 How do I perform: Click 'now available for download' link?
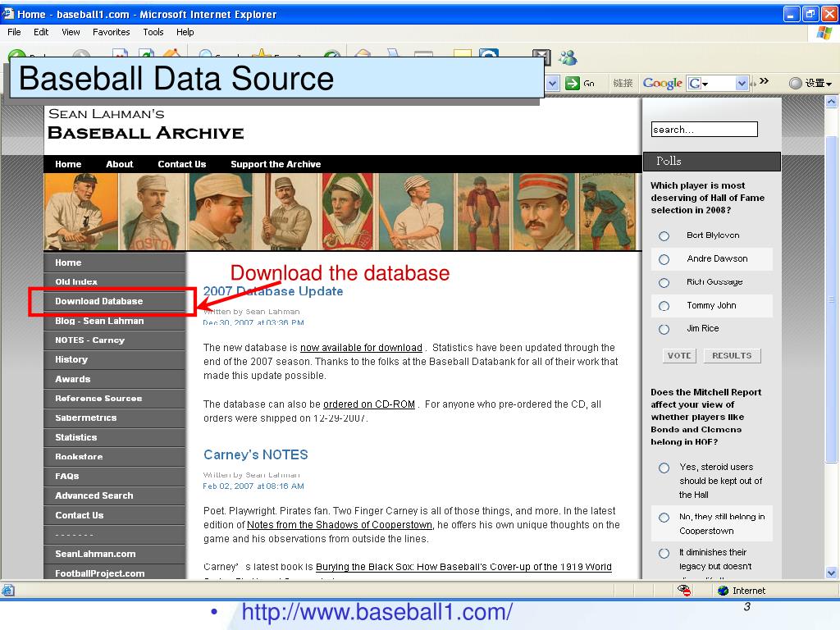(x=361, y=348)
